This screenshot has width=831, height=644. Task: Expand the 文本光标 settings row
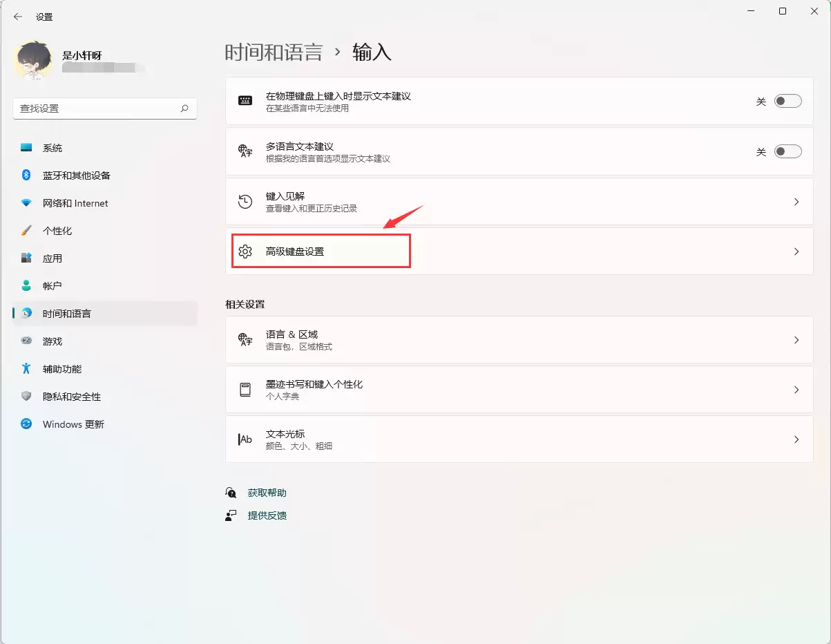[x=796, y=439]
